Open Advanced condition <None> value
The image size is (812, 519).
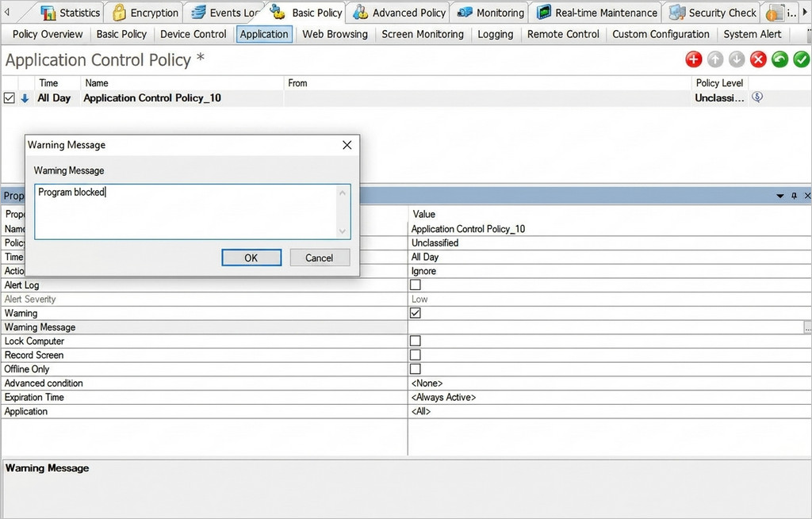pyautogui.click(x=610, y=383)
